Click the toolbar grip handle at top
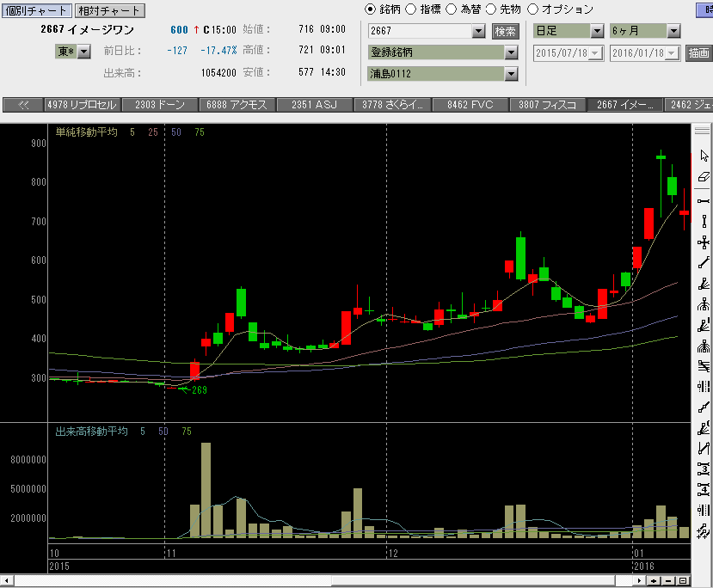Image resolution: width=713 pixels, height=588 pixels. [x=702, y=130]
